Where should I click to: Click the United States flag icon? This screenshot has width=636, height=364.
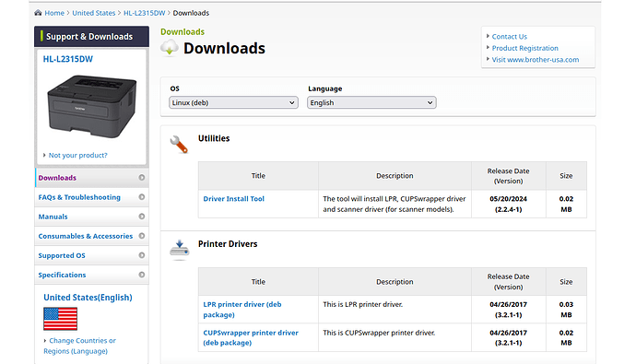click(61, 319)
